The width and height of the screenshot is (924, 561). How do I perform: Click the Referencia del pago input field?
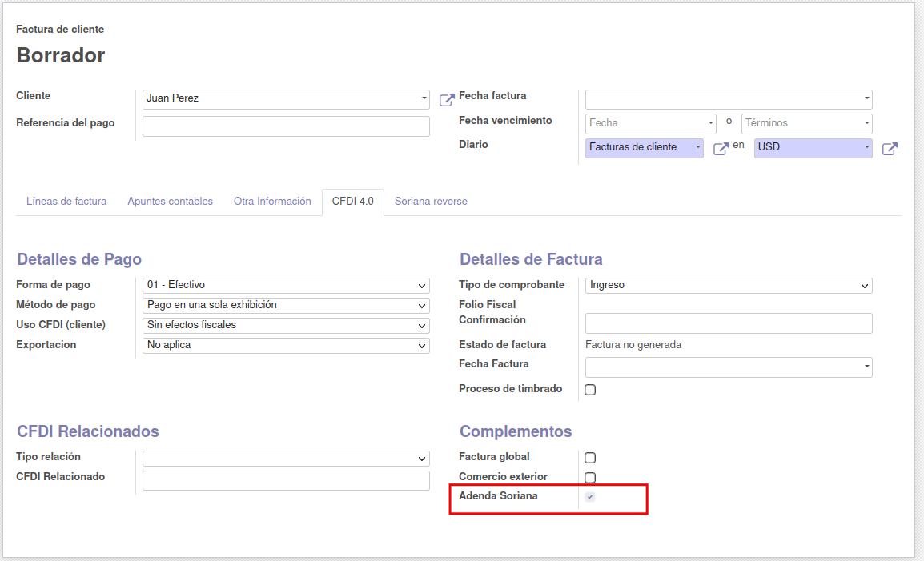[286, 126]
